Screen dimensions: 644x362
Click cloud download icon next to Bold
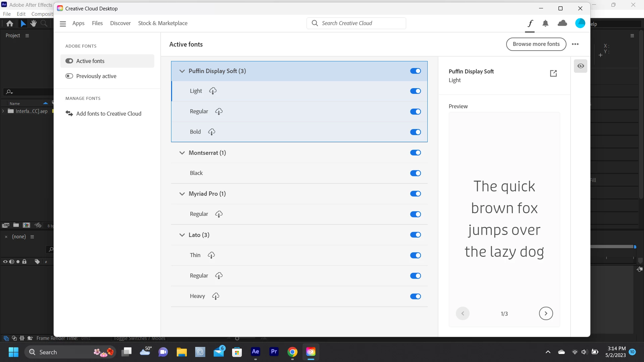[x=212, y=132]
